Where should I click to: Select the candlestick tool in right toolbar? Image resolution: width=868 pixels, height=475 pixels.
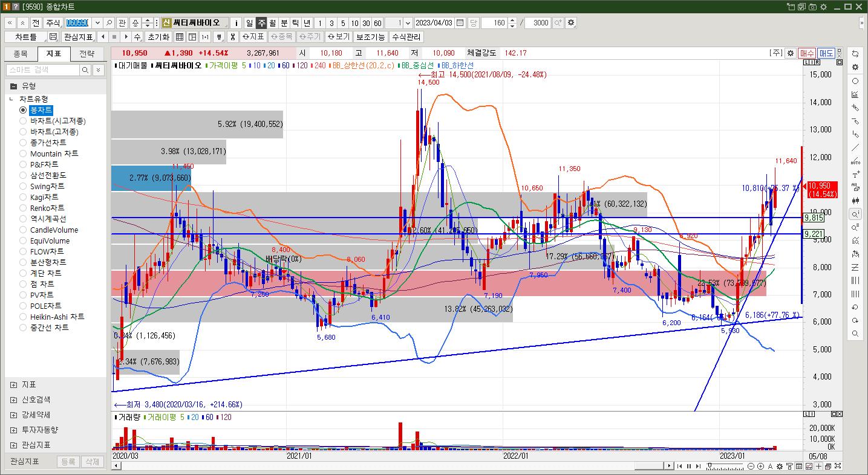[x=855, y=201]
